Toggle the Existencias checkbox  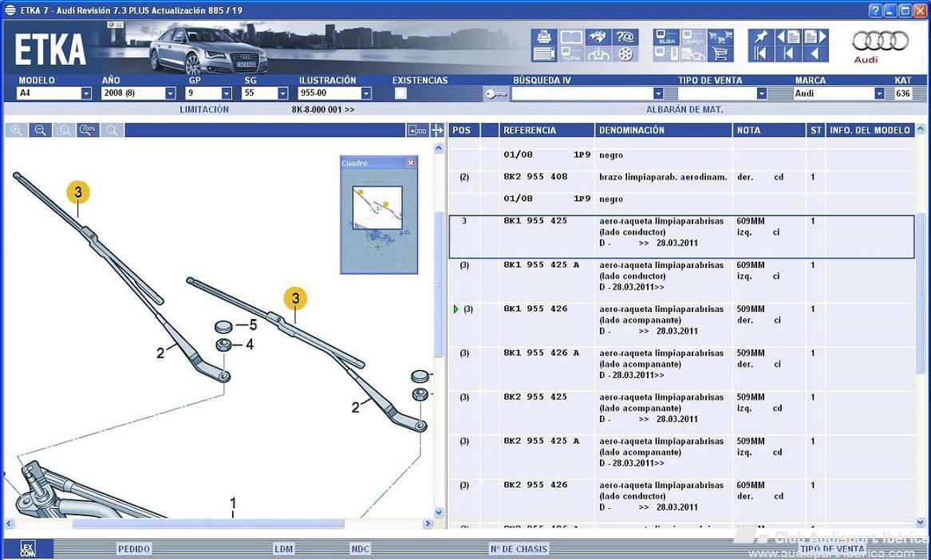point(400,93)
